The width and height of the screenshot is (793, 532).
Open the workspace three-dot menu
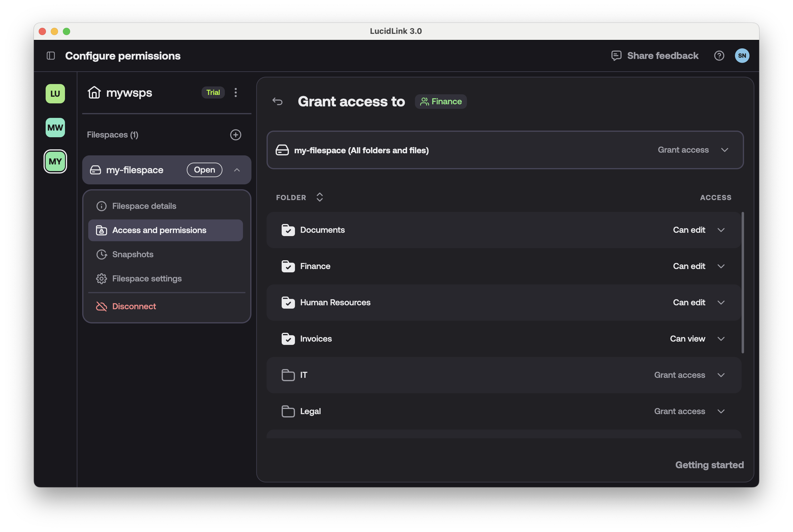click(x=235, y=92)
